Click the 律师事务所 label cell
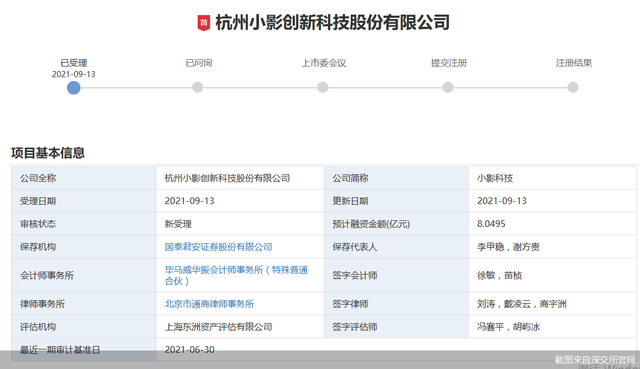Image resolution: width=640 pixels, height=369 pixels. [x=84, y=304]
